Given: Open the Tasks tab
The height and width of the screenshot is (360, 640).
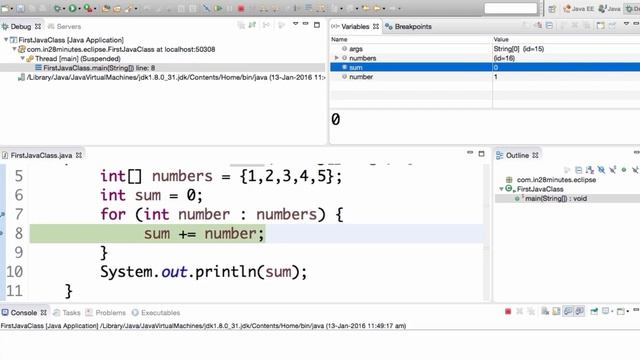Looking at the screenshot, I should 67,313.
